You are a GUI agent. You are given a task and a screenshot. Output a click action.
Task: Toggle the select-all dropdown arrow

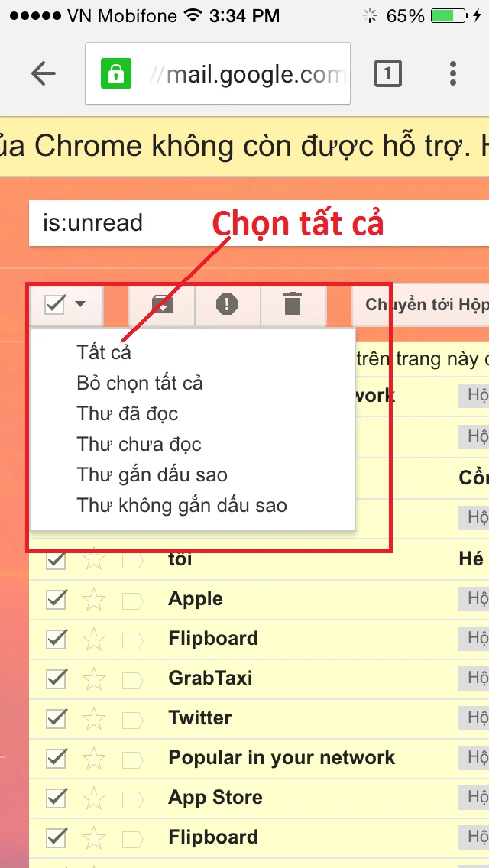coord(80,305)
